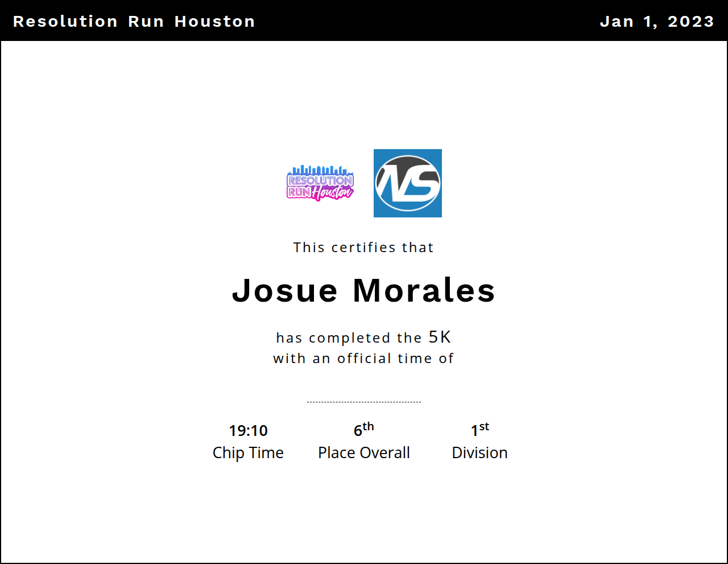The width and height of the screenshot is (728, 564).
Task: Click the Chip Time label
Action: click(248, 453)
